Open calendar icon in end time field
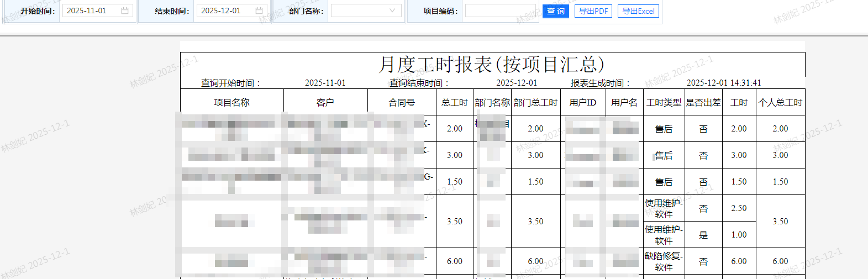 pyautogui.click(x=259, y=10)
